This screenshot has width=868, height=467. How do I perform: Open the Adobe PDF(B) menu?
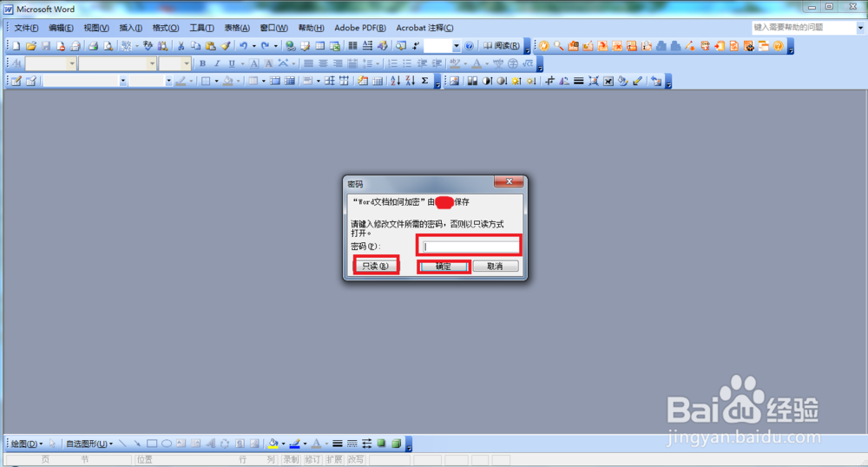click(360, 28)
